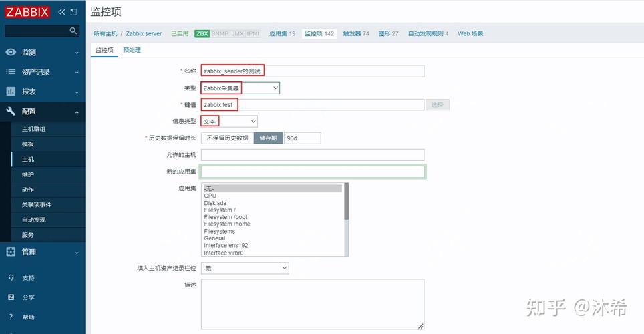This screenshot has width=644, height=334.
Task: Click the 允许的主机 input field
Action: (x=313, y=155)
